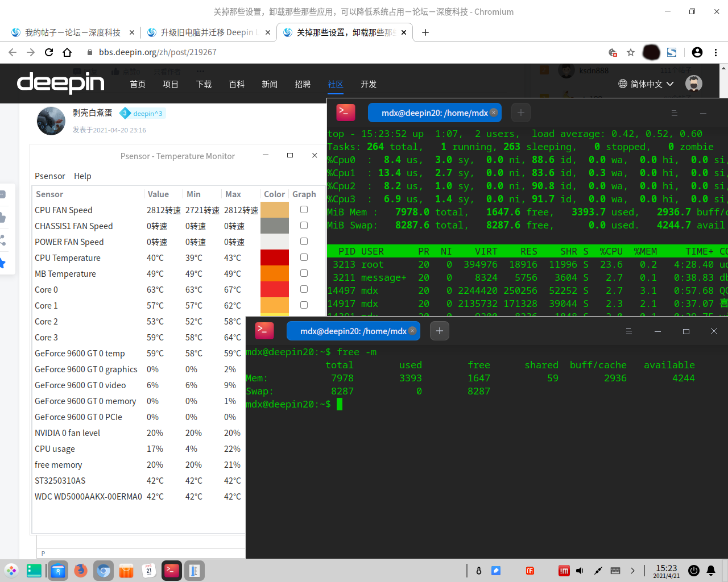728x582 pixels.
Task: Open the blue S browser extension
Action: (672, 52)
